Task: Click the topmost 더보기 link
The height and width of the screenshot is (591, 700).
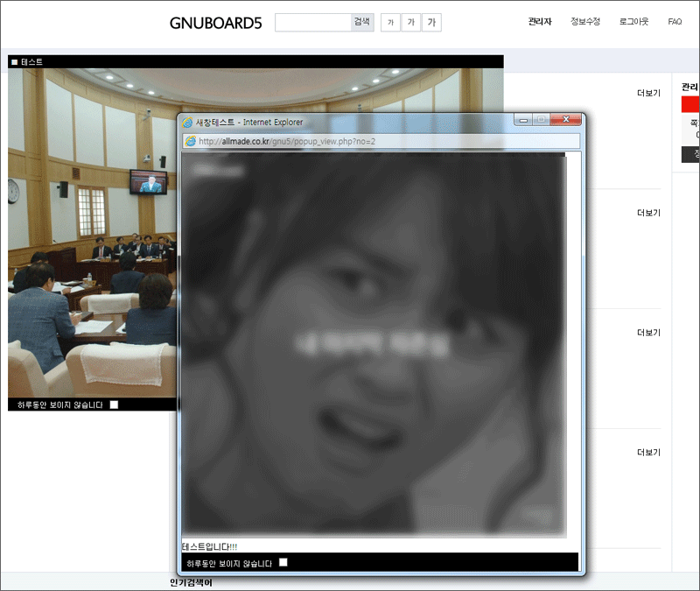Action: [648, 93]
